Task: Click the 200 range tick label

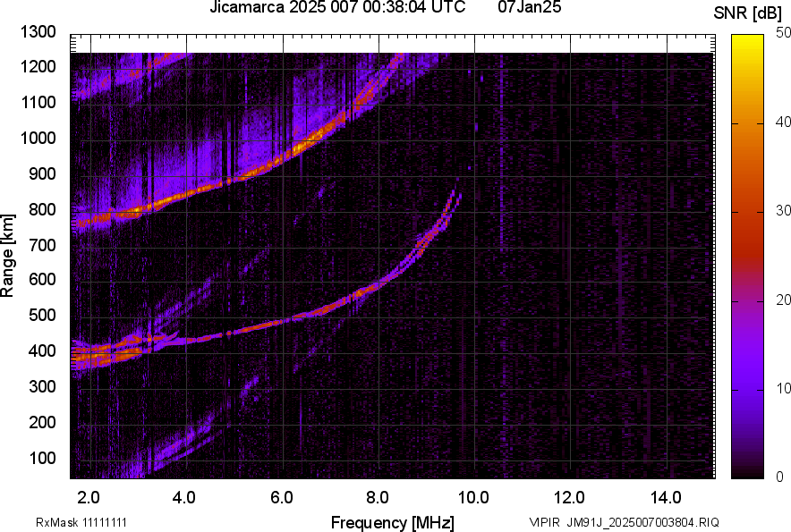Action: click(x=42, y=422)
